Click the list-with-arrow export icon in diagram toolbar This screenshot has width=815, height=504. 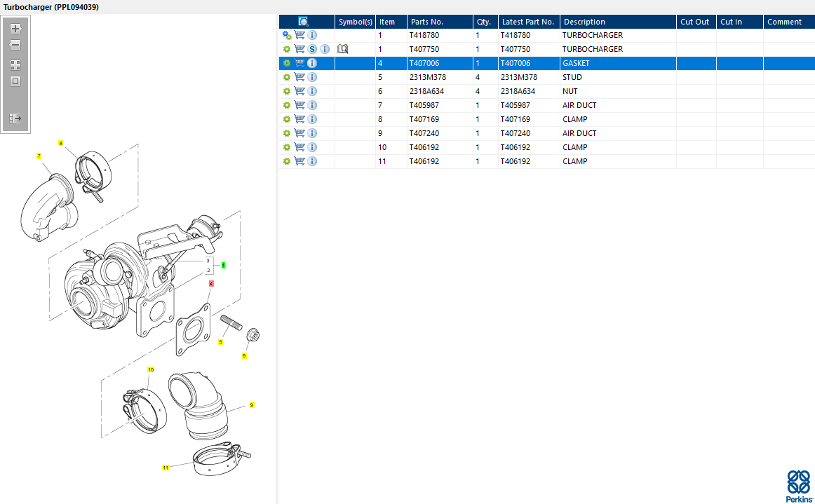(x=15, y=118)
